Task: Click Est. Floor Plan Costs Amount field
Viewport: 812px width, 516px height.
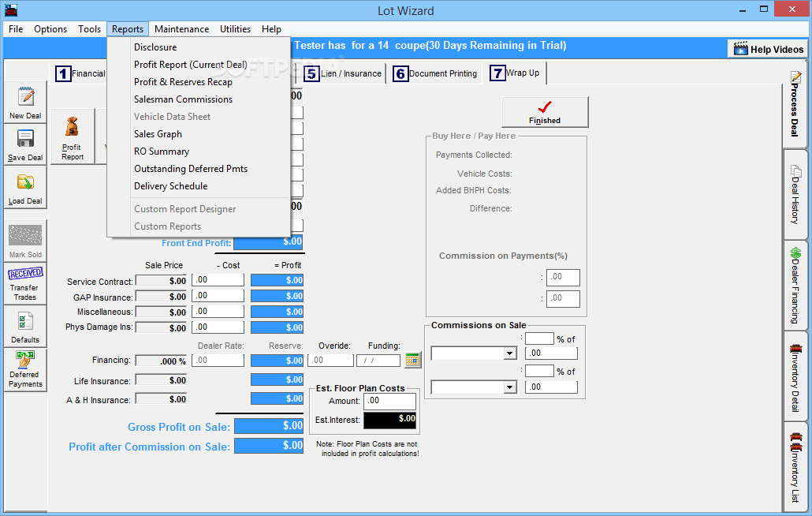Action: [x=390, y=401]
